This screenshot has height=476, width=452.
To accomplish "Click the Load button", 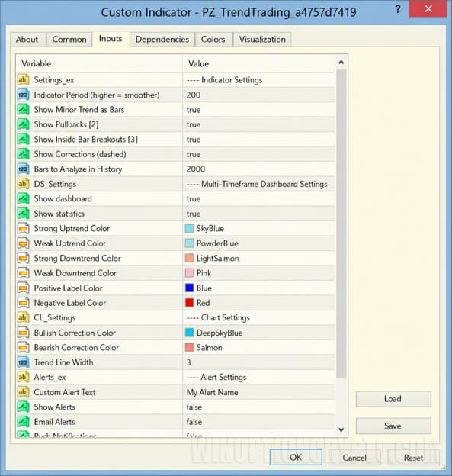I will coord(393,399).
